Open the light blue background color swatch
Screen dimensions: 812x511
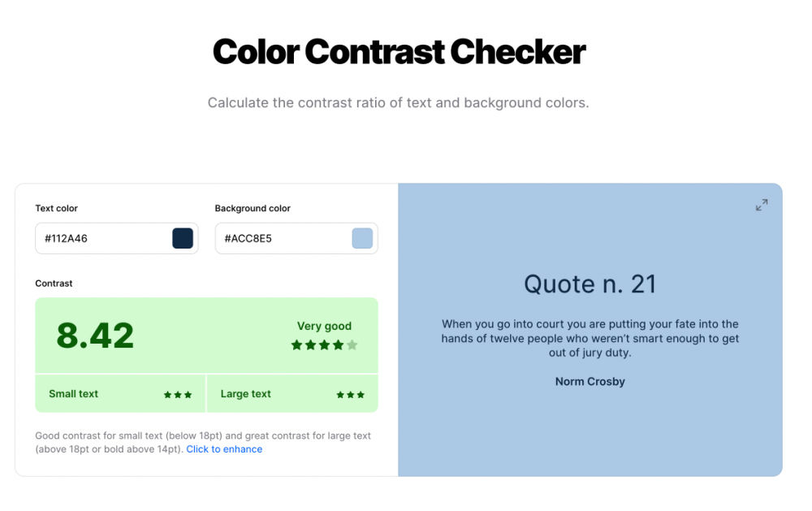click(x=362, y=238)
